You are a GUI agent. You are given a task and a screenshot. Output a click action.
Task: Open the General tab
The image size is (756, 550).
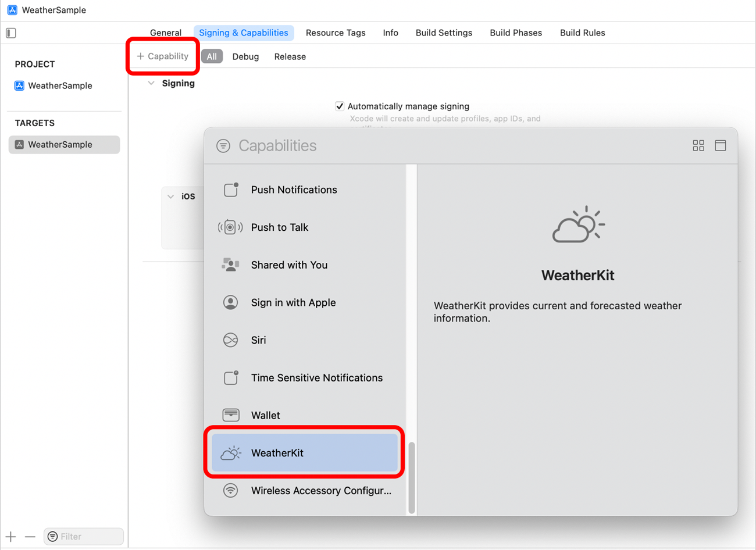(166, 33)
